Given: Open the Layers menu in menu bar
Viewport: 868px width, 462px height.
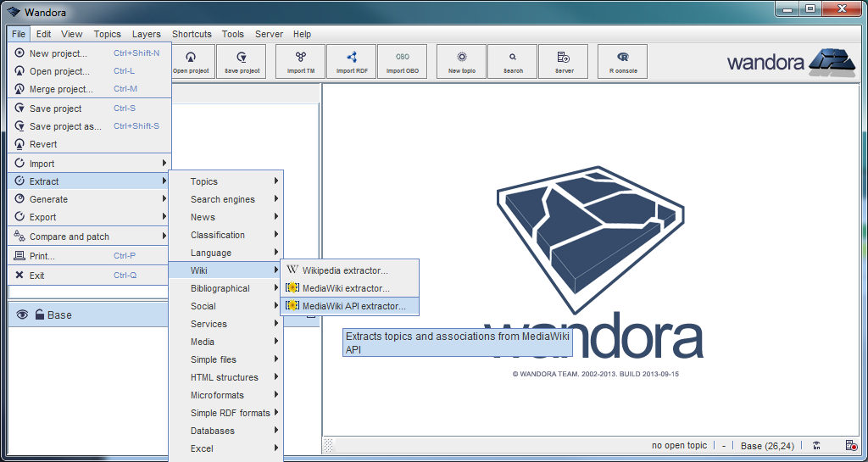Looking at the screenshot, I should (146, 34).
